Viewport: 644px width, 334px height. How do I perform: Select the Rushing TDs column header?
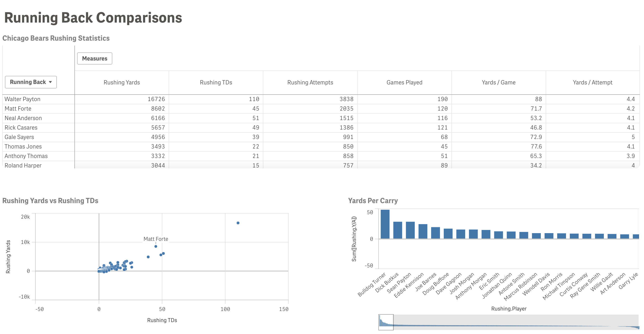point(216,82)
